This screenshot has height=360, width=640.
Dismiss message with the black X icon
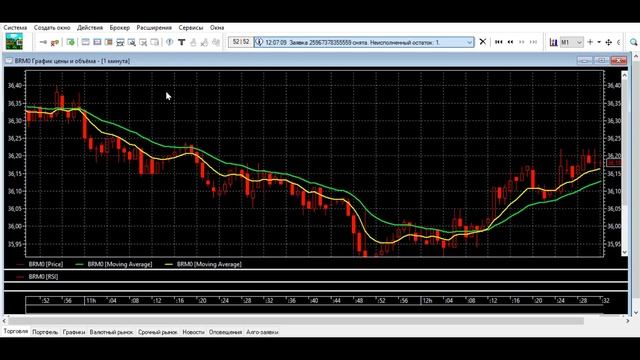(x=482, y=42)
